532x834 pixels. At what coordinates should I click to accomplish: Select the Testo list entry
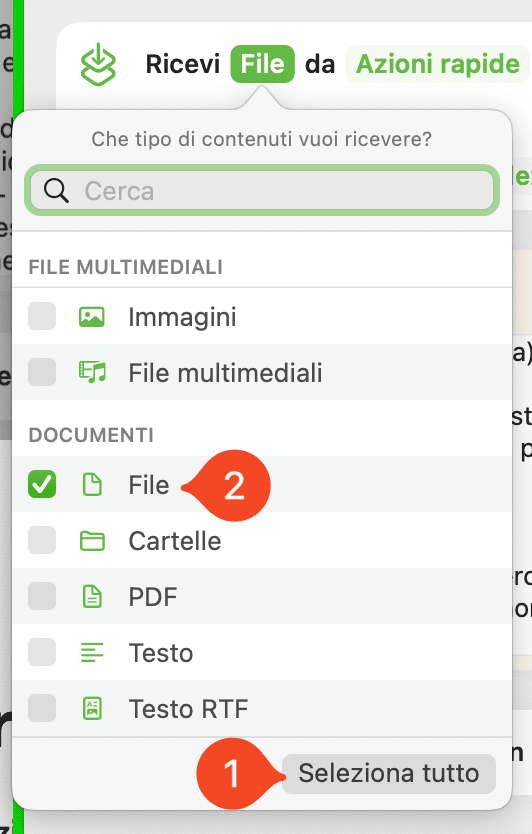(262, 652)
